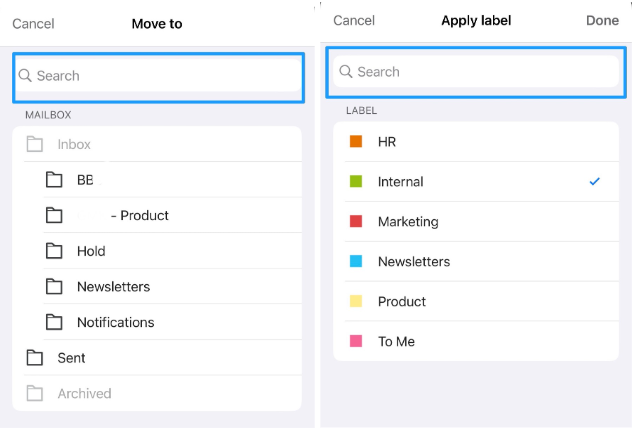Click the Inbox folder icon
The image size is (636, 430).
[35, 145]
